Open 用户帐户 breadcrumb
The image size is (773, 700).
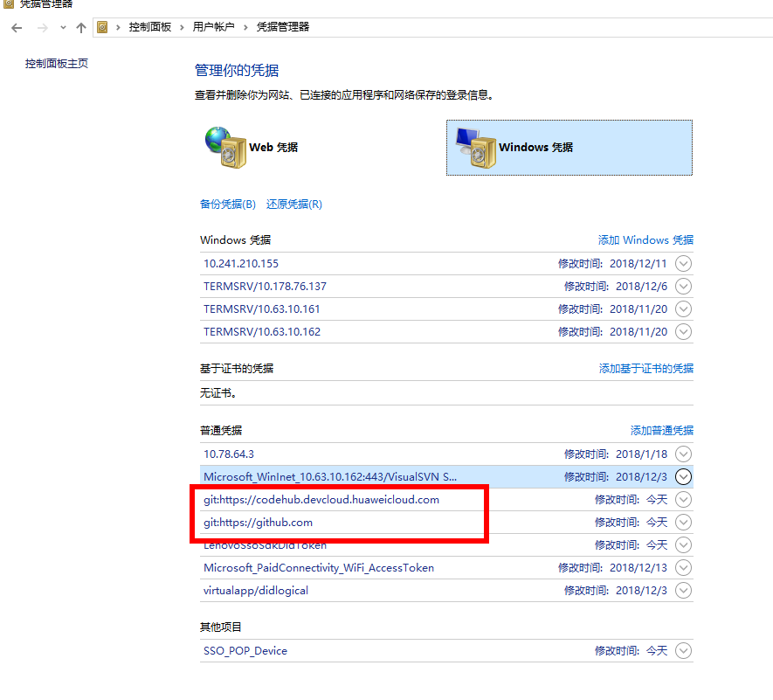point(213,27)
